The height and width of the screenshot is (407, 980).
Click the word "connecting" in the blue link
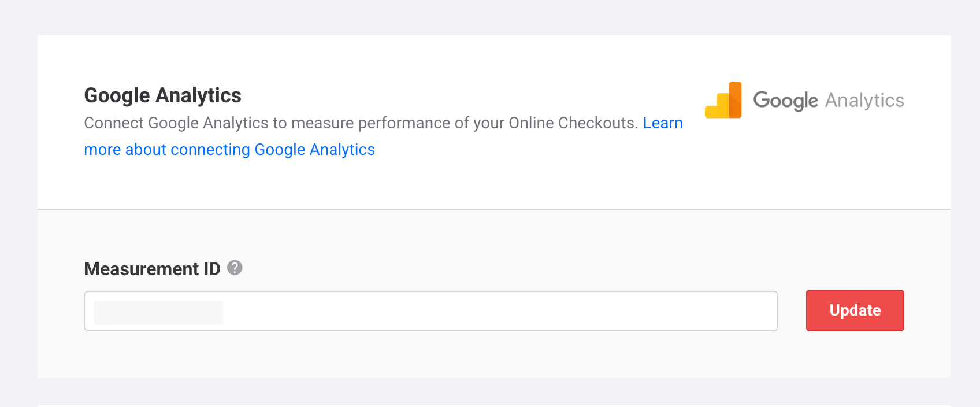tap(210, 150)
